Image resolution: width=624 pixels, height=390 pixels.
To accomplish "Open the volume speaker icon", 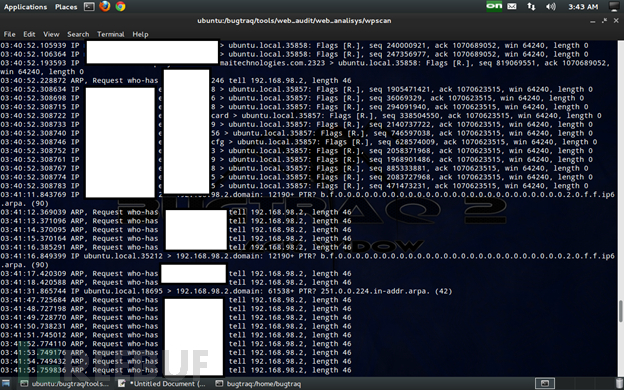I will click(551, 6).
